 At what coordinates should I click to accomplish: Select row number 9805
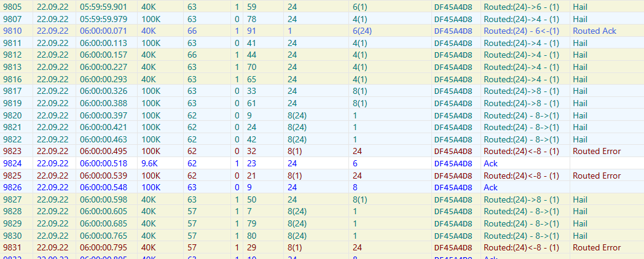[x=11, y=7]
